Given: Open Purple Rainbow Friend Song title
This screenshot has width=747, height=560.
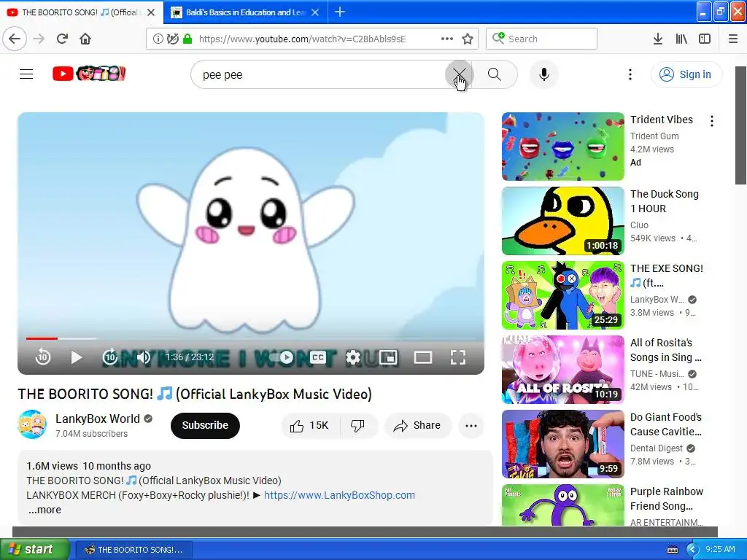Looking at the screenshot, I should (667, 499).
